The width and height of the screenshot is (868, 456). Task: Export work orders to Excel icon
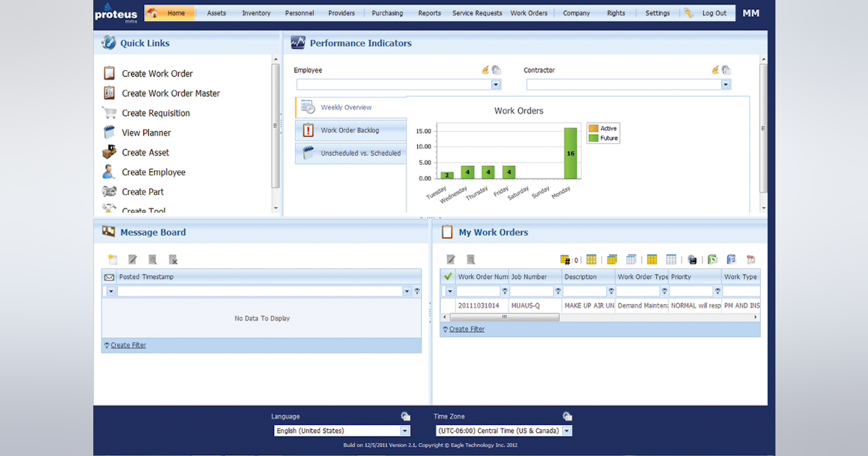point(712,259)
